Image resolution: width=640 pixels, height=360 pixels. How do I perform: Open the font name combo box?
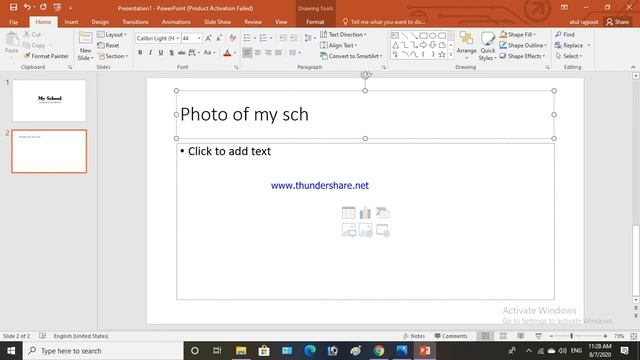tap(158, 38)
